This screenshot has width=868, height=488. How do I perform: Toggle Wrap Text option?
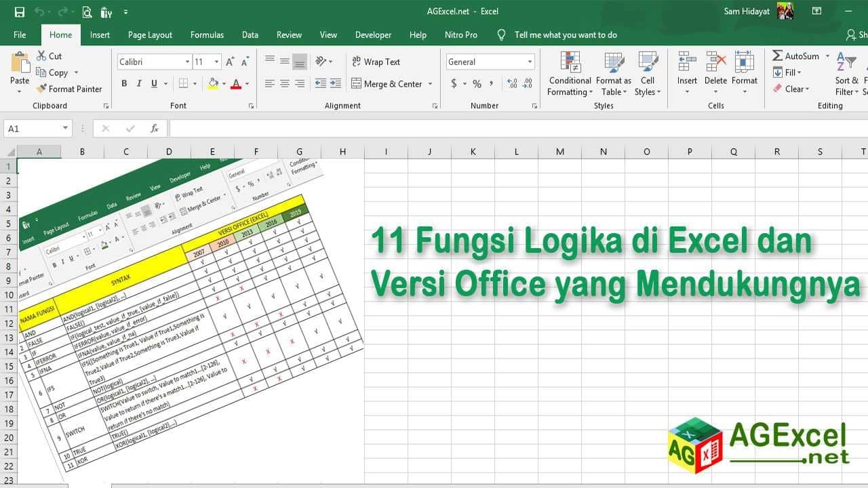coord(376,62)
